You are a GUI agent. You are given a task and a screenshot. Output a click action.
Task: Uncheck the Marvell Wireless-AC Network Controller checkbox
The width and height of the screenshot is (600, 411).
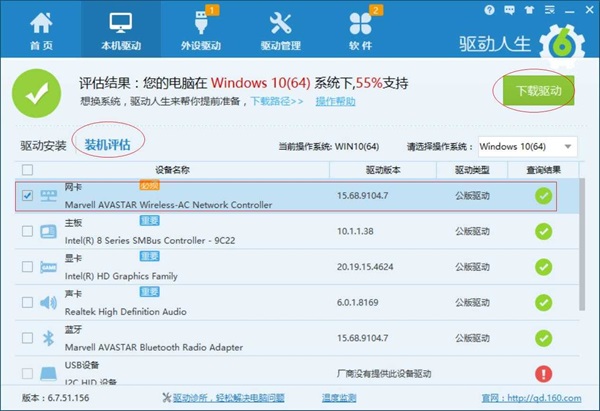pyautogui.click(x=27, y=196)
